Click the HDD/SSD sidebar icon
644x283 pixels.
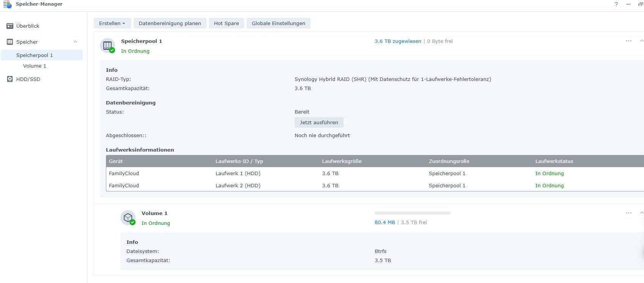point(10,79)
